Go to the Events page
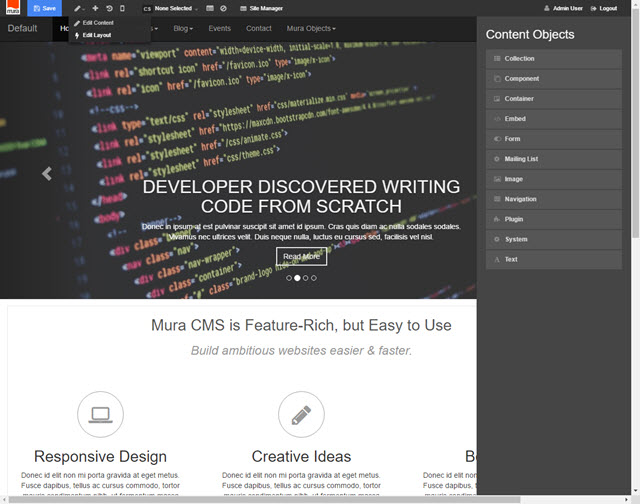Screen dimensions: 640x504 [220, 29]
